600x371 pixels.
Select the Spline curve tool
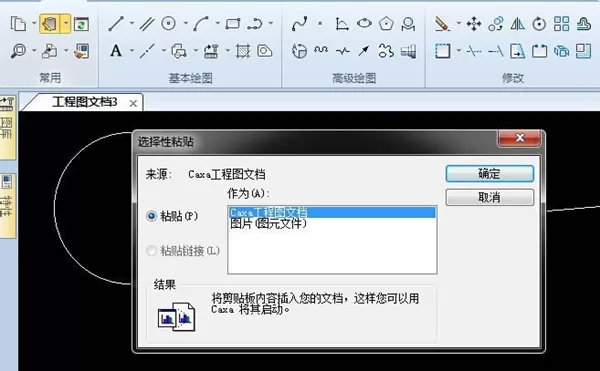[299, 24]
